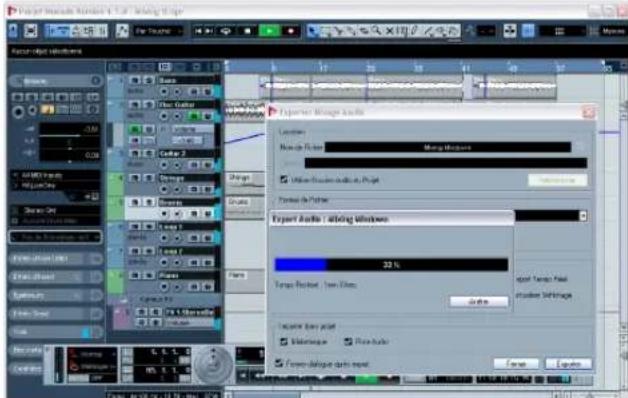628x398 pixels.
Task: Go to the next marker in the toolbar
Action: point(209,31)
